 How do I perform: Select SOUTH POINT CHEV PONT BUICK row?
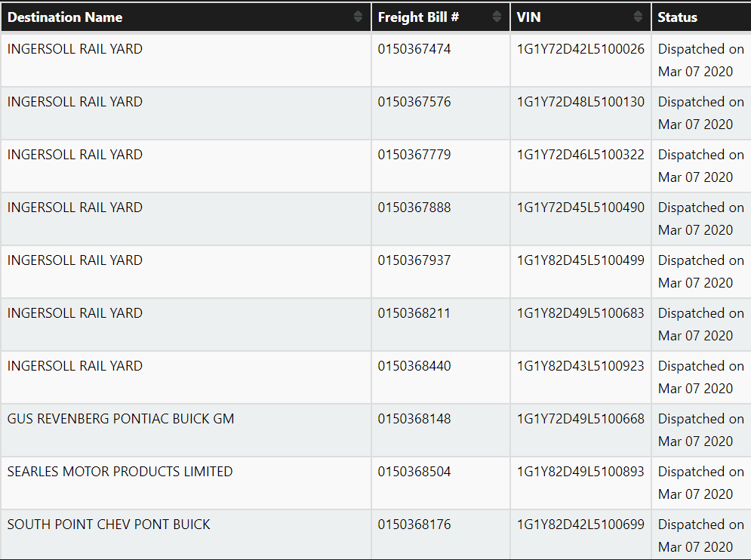(x=109, y=525)
